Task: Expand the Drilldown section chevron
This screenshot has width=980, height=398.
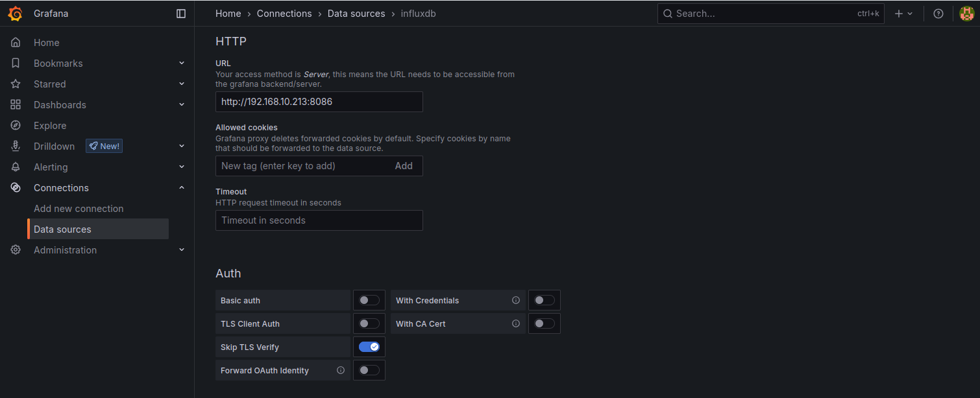Action: point(182,146)
